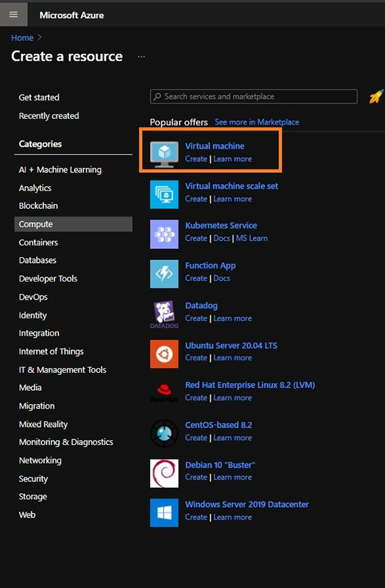Click the Datadog logo icon
The width and height of the screenshot is (385, 588).
(164, 314)
